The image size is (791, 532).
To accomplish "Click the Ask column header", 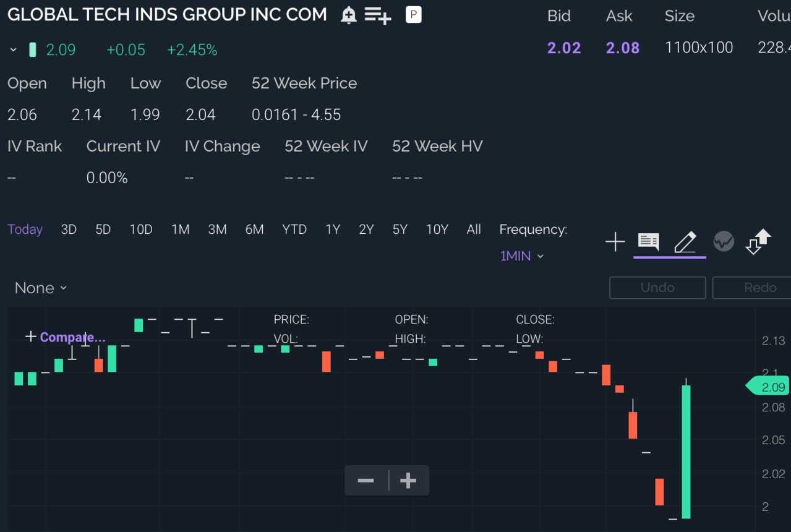I will (619, 16).
